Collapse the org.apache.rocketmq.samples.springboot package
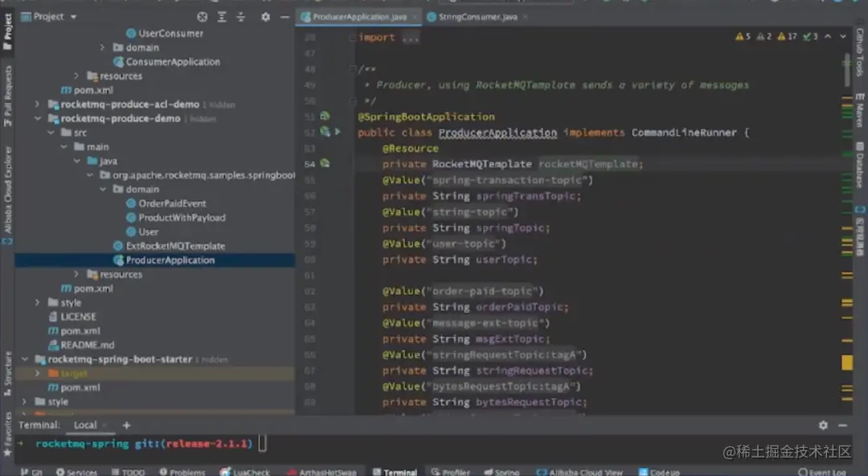868x476 pixels. click(x=90, y=175)
